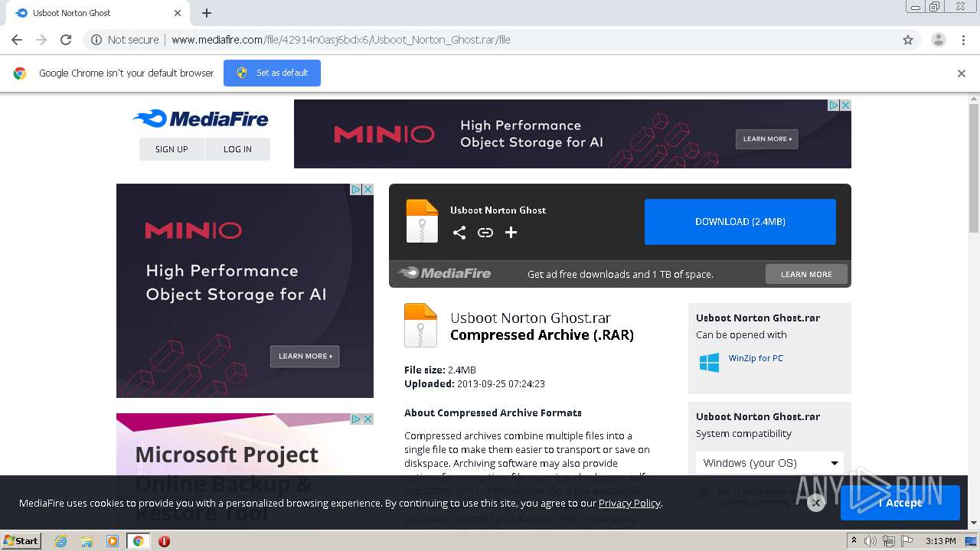Image resolution: width=980 pixels, height=551 pixels.
Task: Click LEARN MORE in the left MINIO ad
Action: (x=305, y=356)
